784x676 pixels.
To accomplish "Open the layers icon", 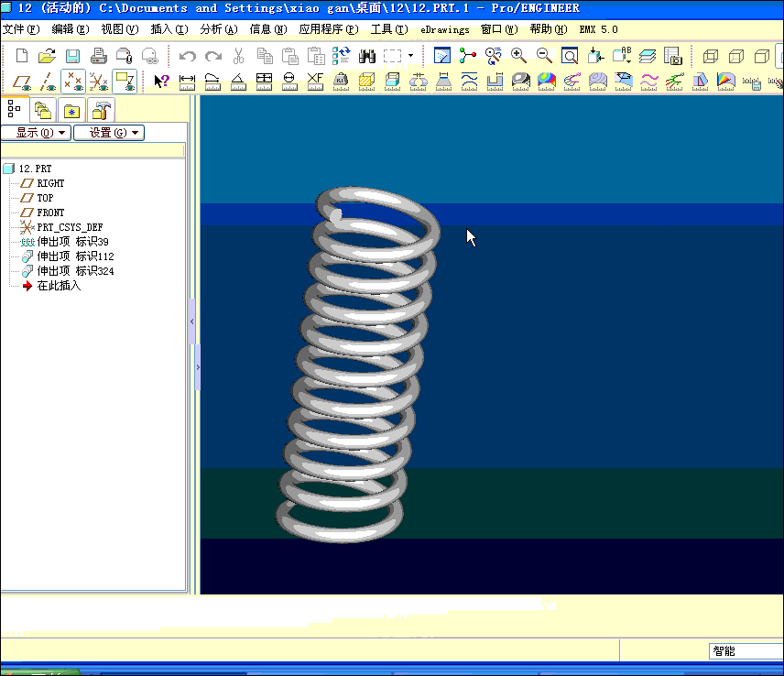I will (648, 56).
